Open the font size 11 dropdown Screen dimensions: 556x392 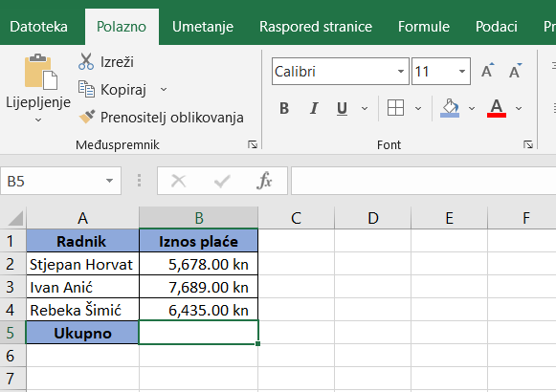[x=461, y=72]
